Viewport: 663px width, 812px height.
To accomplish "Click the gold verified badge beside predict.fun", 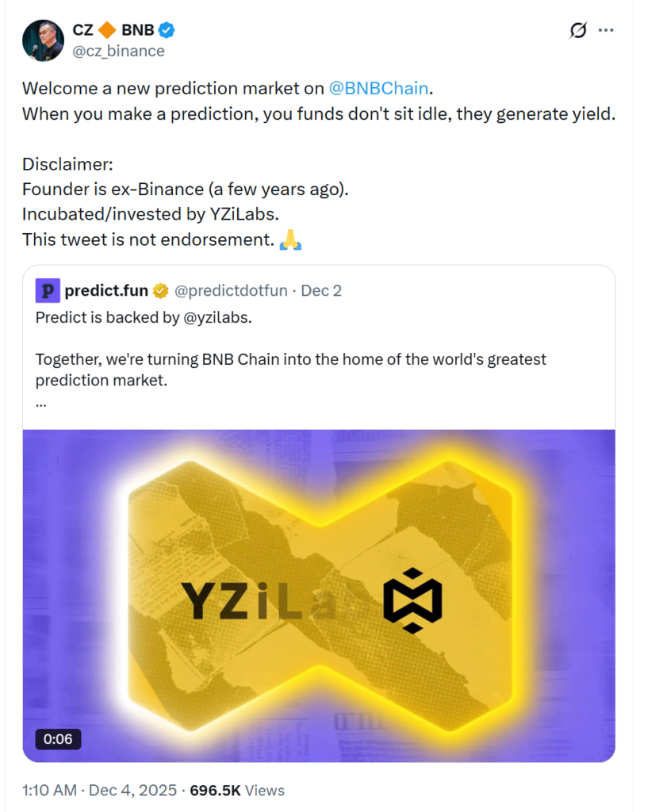I will coord(160,291).
